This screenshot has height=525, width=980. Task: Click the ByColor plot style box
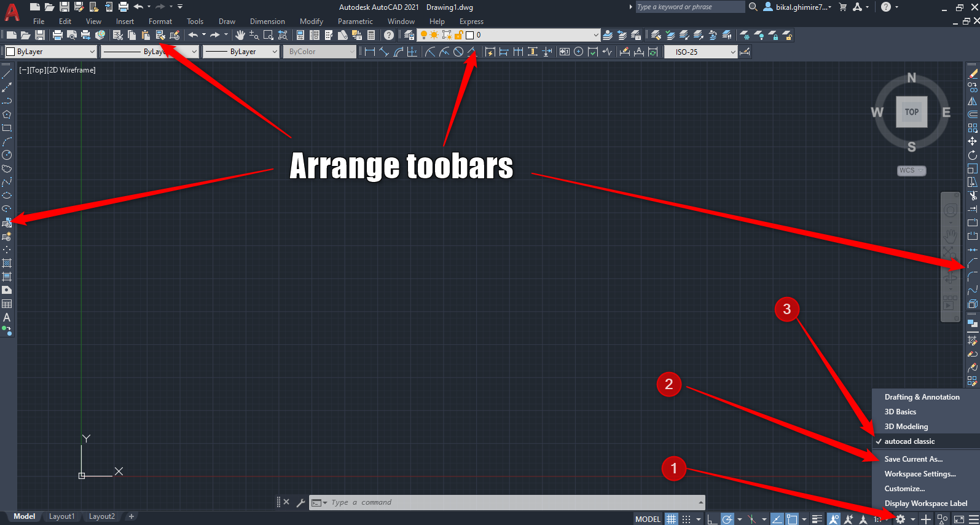click(319, 52)
